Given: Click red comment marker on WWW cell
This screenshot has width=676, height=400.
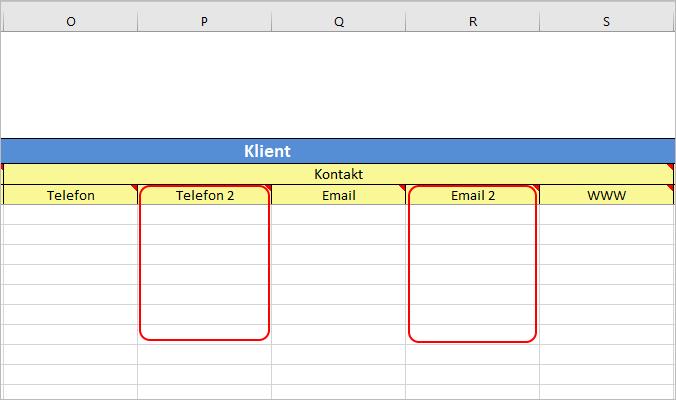Looking at the screenshot, I should (670, 188).
